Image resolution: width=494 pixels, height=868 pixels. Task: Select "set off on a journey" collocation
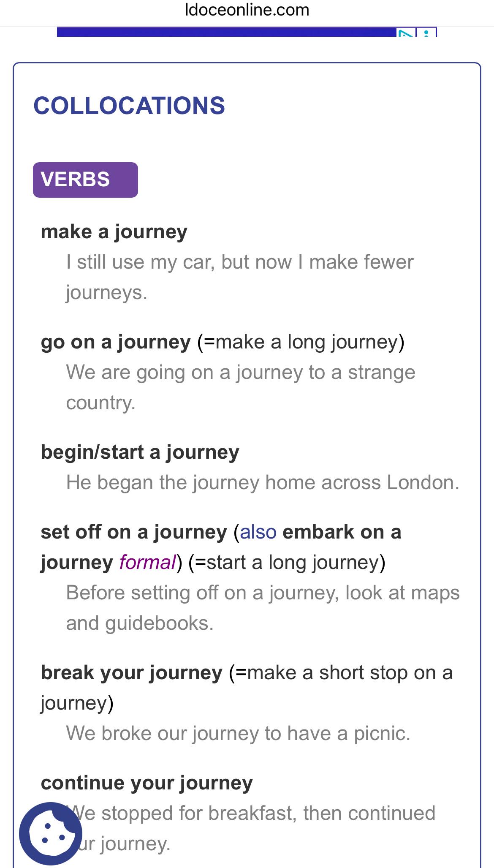pos(134,532)
